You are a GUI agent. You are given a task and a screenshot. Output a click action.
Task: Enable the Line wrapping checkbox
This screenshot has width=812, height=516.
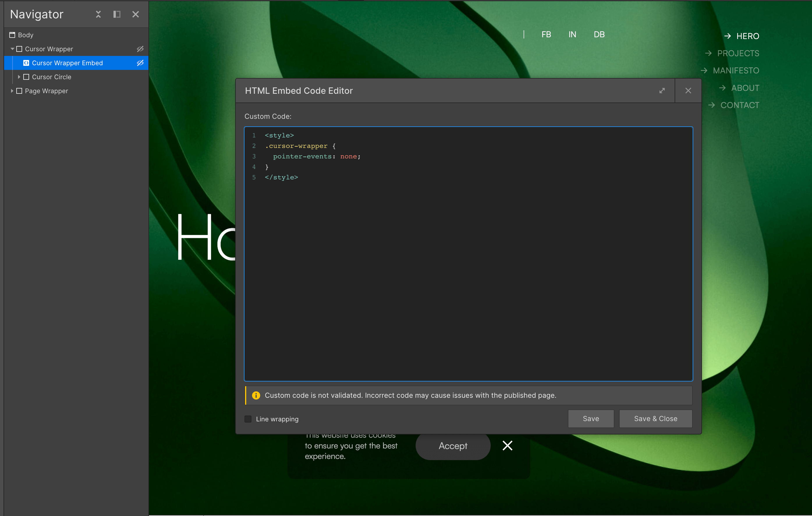248,419
